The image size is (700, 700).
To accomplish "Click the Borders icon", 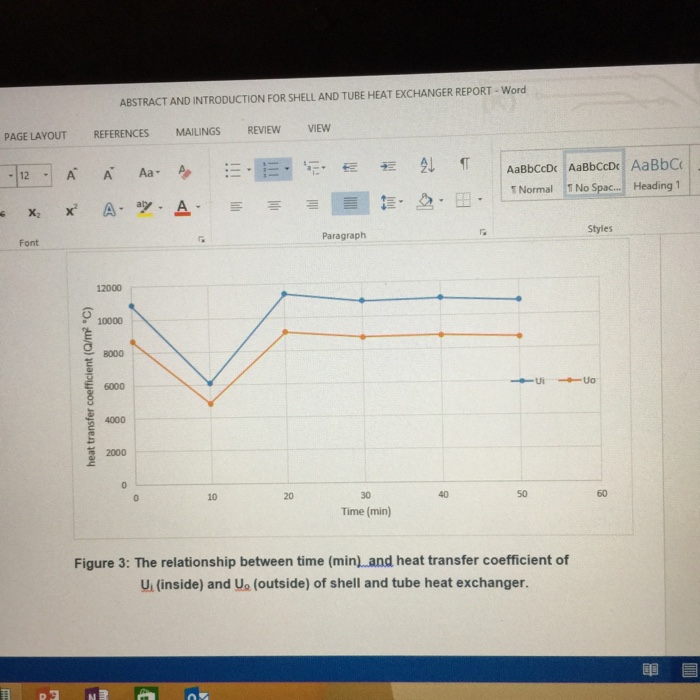I will point(463,200).
